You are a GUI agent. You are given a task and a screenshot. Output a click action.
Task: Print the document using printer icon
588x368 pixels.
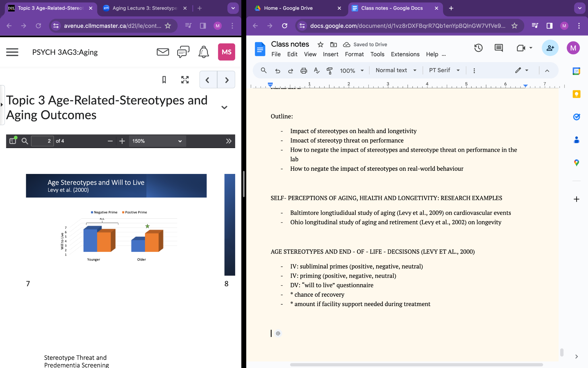(303, 70)
